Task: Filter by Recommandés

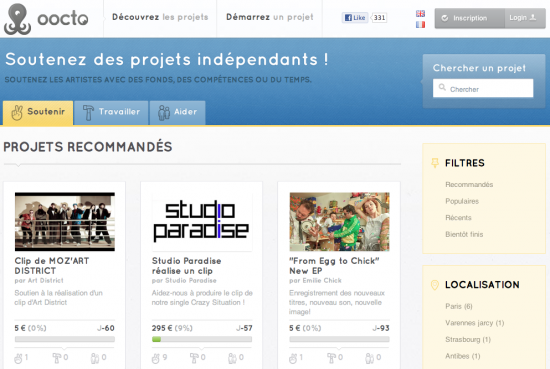Action: [x=469, y=184]
